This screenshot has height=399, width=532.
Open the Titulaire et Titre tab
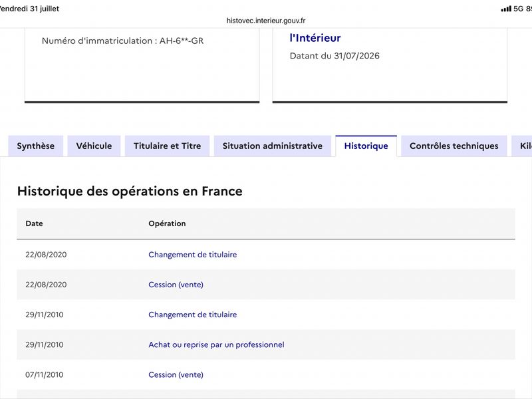168,146
